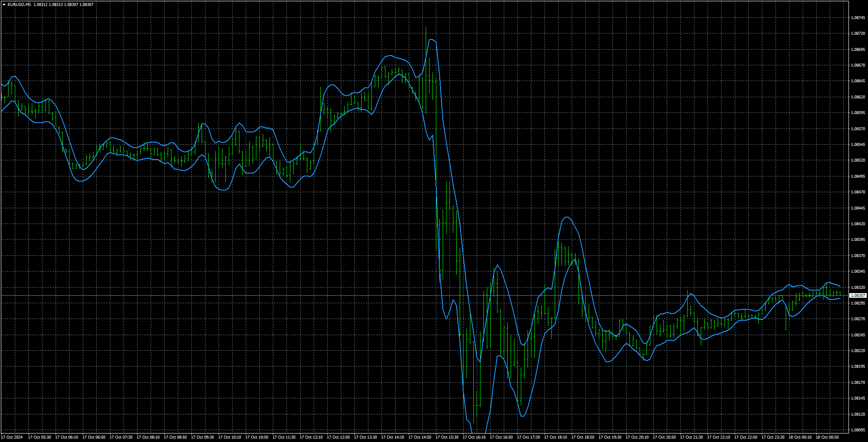
Task: Click the 1.08220 price axis label
Action: 858,350
